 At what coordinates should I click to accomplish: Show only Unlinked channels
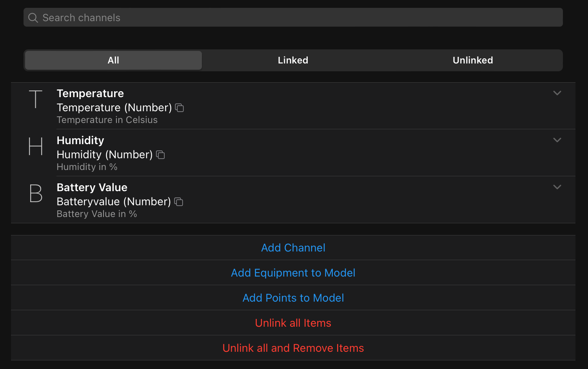[x=473, y=60]
